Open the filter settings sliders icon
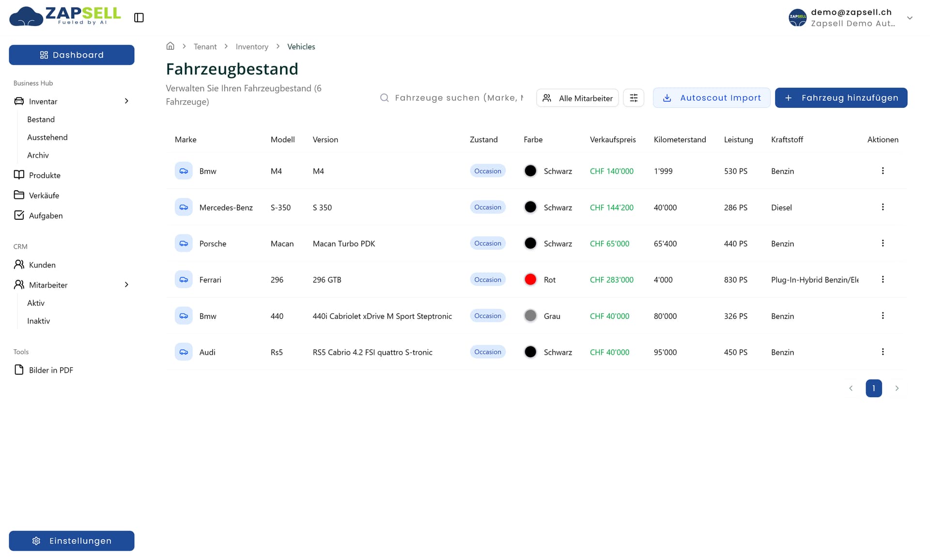The height and width of the screenshot is (560, 930). click(634, 98)
